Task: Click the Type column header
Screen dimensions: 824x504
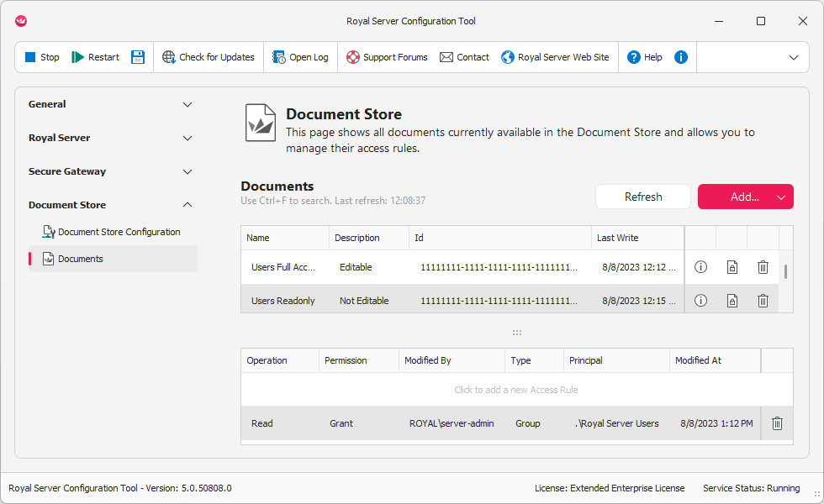Action: 534,360
